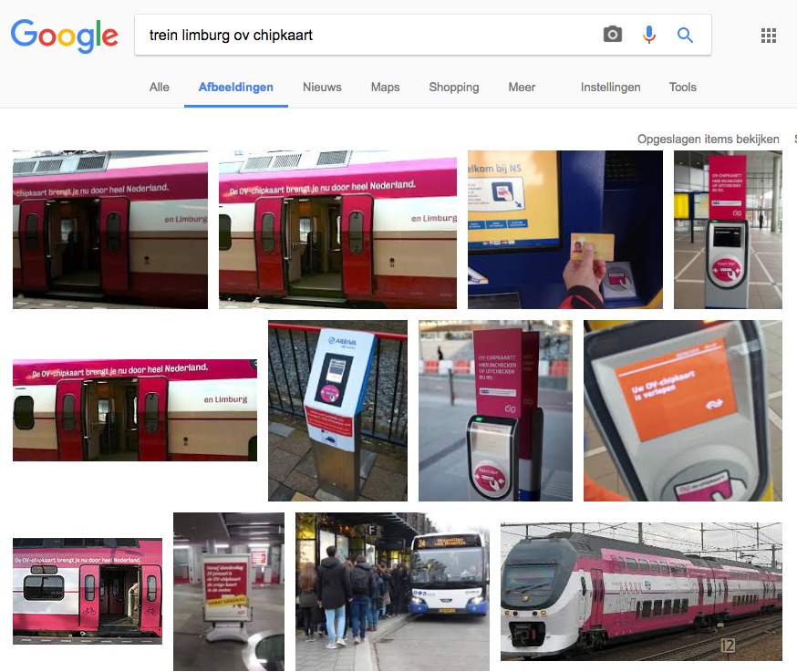Screen dimensions: 797x672
Task: Open the pink and white train on tracks image
Action: point(641,591)
